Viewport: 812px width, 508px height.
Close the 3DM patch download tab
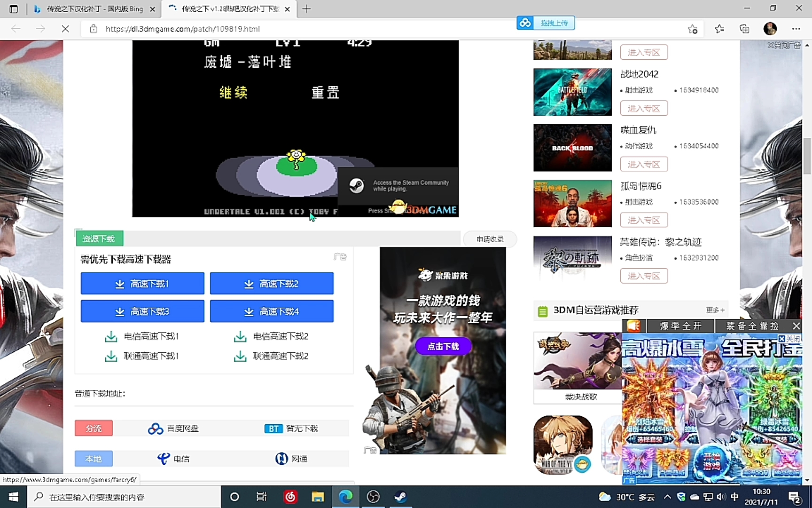tap(287, 9)
